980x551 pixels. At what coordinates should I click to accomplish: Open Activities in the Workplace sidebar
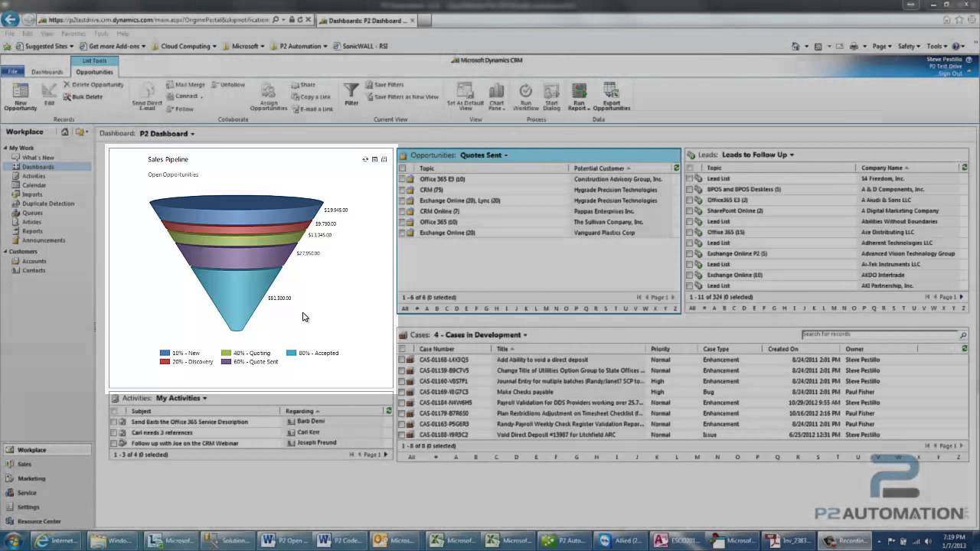tap(34, 176)
